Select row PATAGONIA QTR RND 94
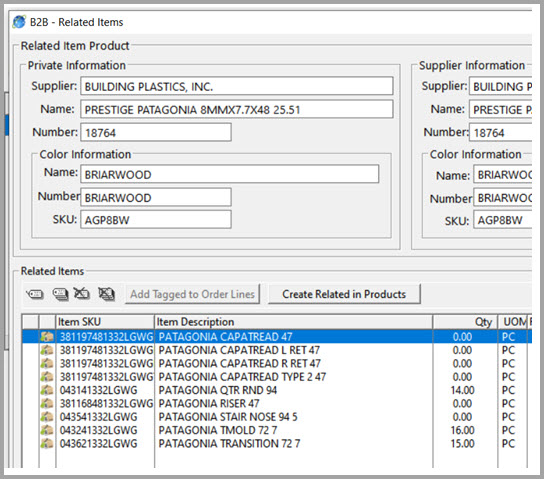 tap(277, 390)
